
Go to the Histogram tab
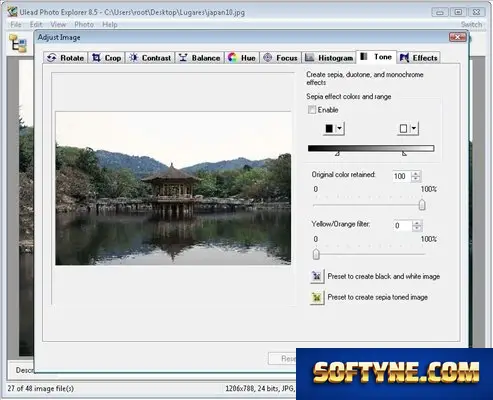coord(329,58)
